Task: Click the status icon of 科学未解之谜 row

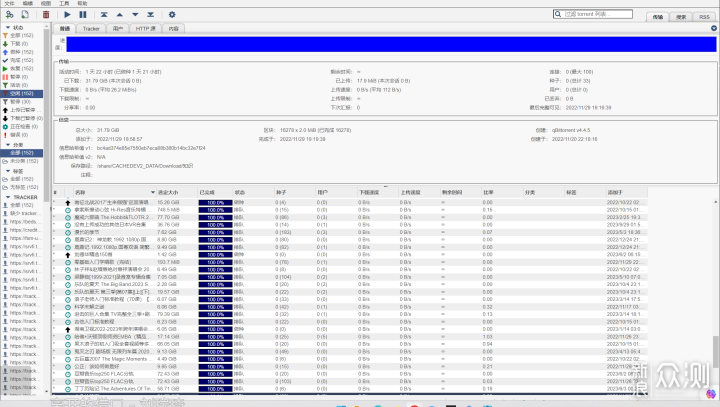Action: click(68, 307)
